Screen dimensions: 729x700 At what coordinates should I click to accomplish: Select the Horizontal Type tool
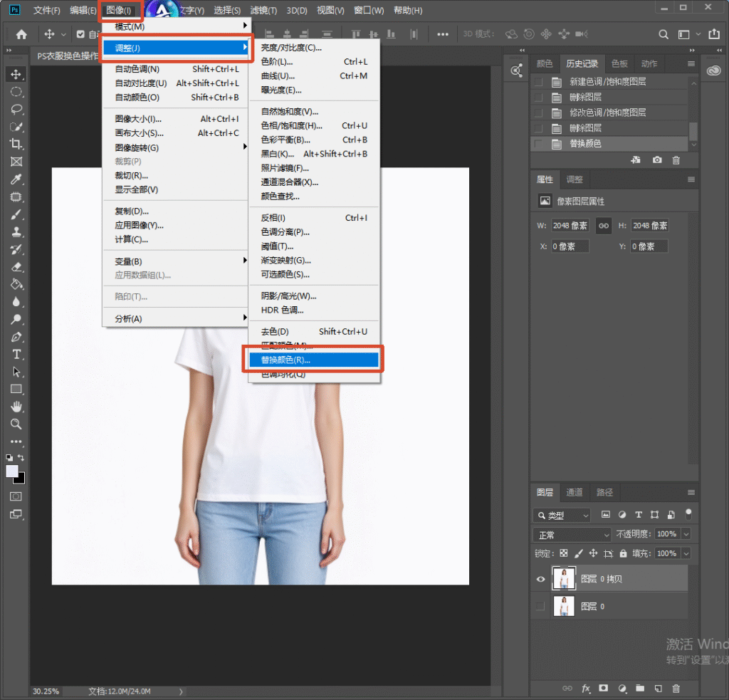coord(16,355)
